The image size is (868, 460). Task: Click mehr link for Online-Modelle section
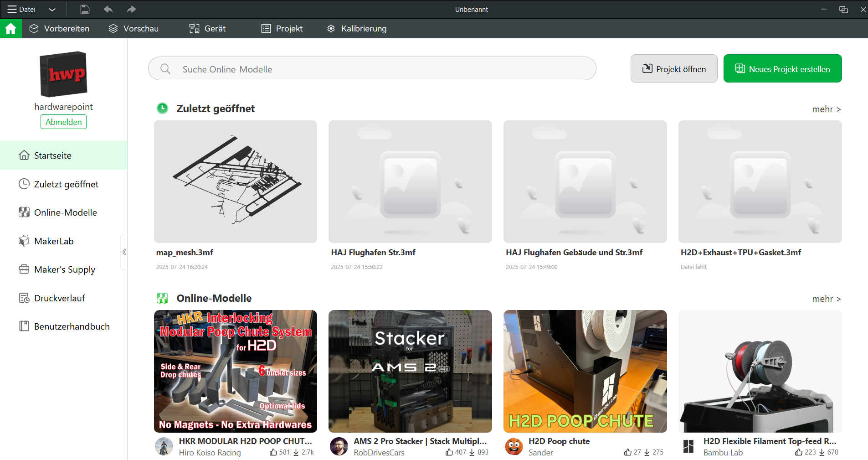826,299
